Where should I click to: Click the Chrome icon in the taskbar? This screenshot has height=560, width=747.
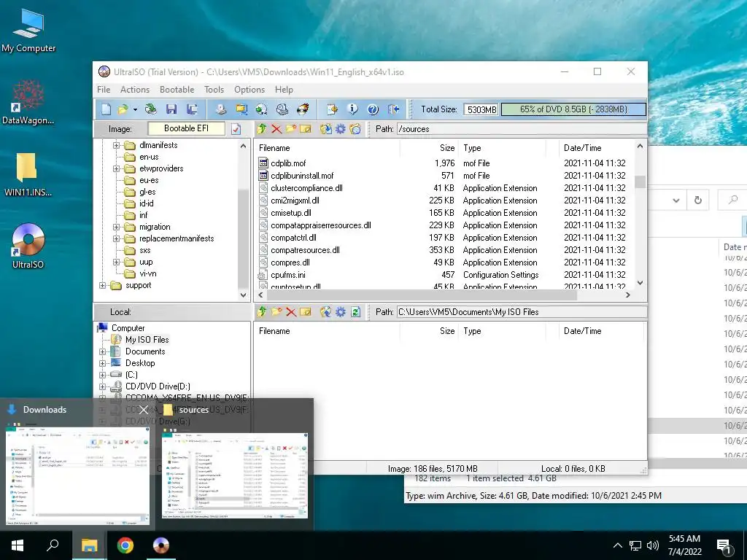click(125, 545)
